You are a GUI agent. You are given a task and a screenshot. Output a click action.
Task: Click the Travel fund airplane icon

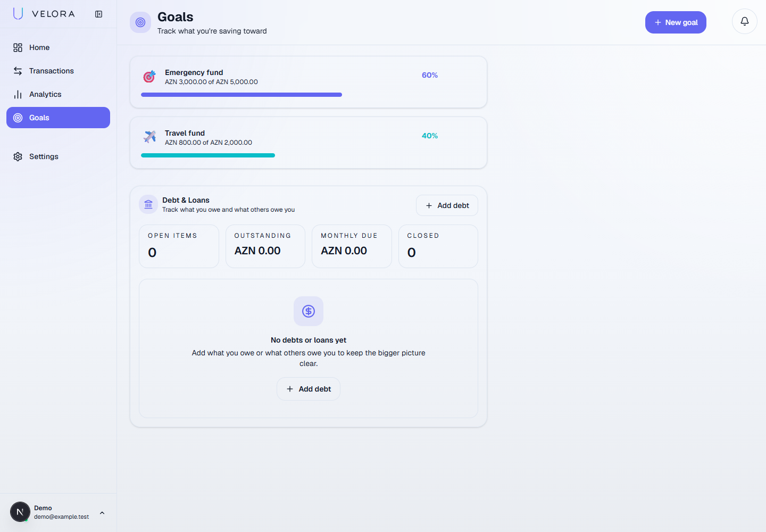pos(149,137)
